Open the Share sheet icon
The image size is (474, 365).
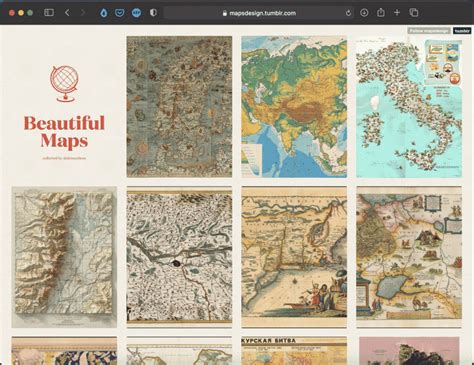381,13
